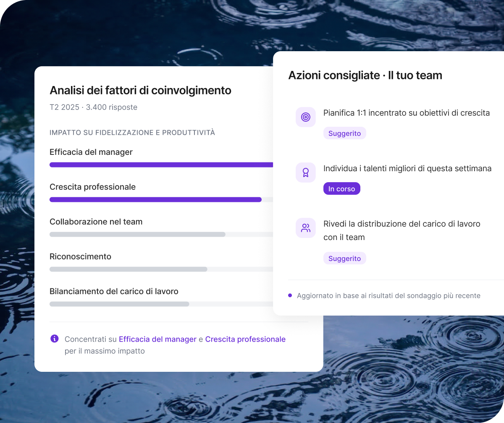Screen dimensions: 504x423
Task: Click the Bilanciamento del carico di lavoro label
Action: click(x=114, y=291)
